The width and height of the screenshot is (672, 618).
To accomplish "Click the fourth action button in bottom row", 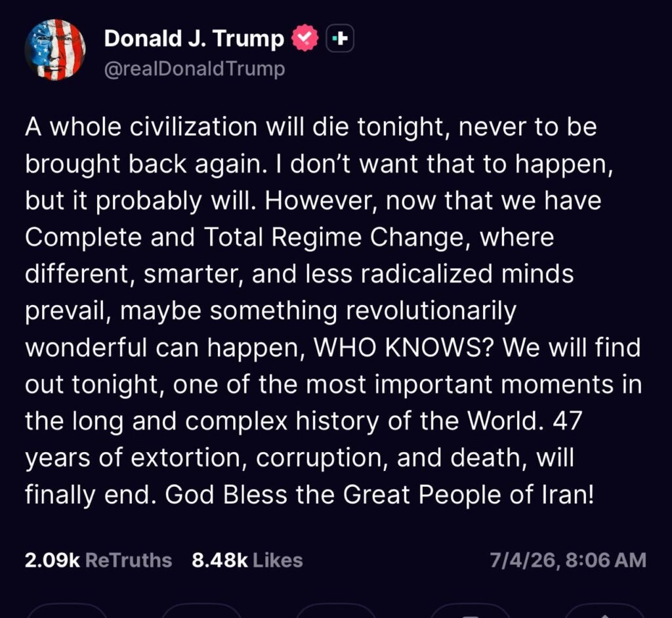I will click(x=469, y=611).
